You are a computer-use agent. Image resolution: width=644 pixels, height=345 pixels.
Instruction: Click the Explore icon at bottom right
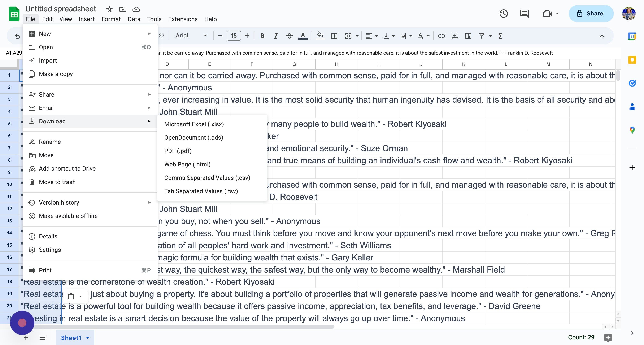tap(608, 338)
